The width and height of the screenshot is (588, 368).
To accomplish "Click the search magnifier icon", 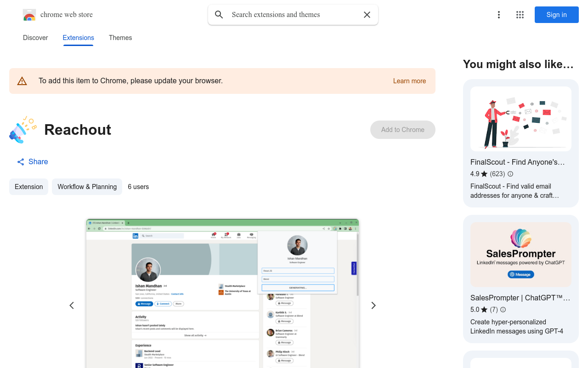I will 219,15.
